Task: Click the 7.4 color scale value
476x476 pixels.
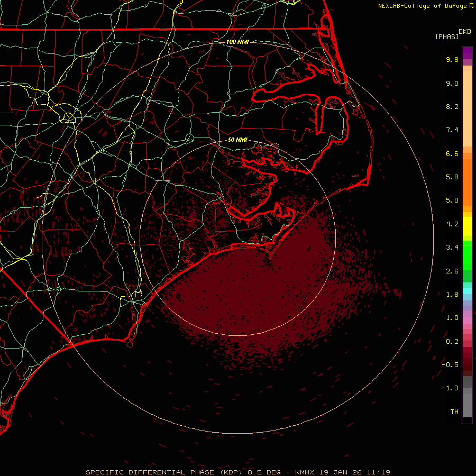Action: tap(452, 130)
